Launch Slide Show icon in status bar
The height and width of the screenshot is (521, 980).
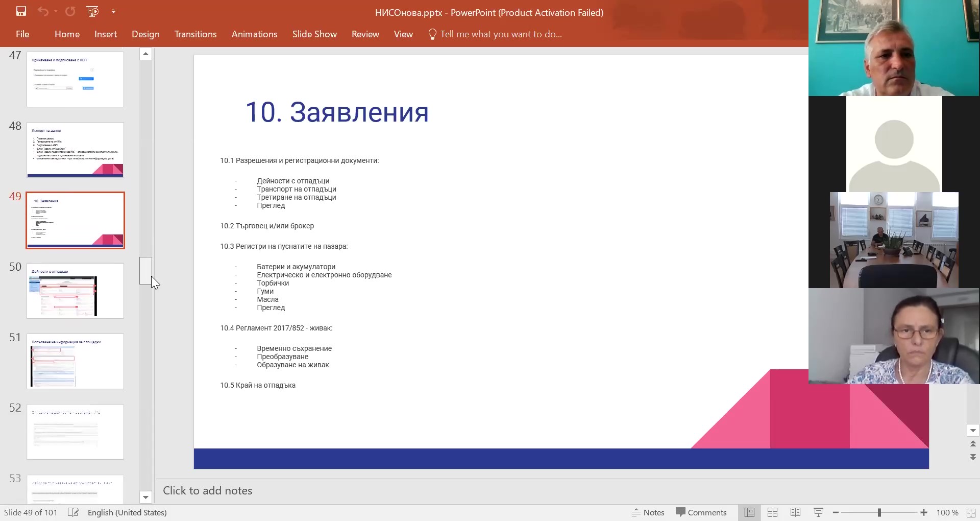pos(818,512)
